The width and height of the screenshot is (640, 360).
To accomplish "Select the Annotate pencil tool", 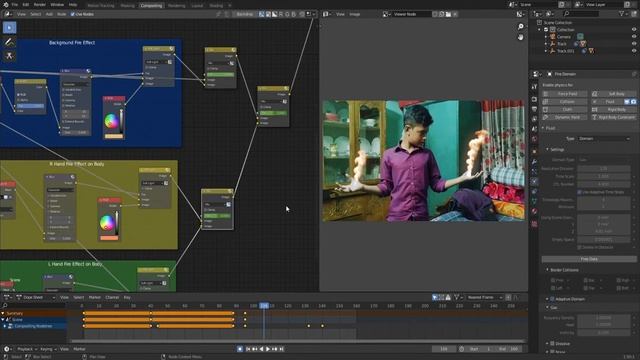I will tap(9, 42).
